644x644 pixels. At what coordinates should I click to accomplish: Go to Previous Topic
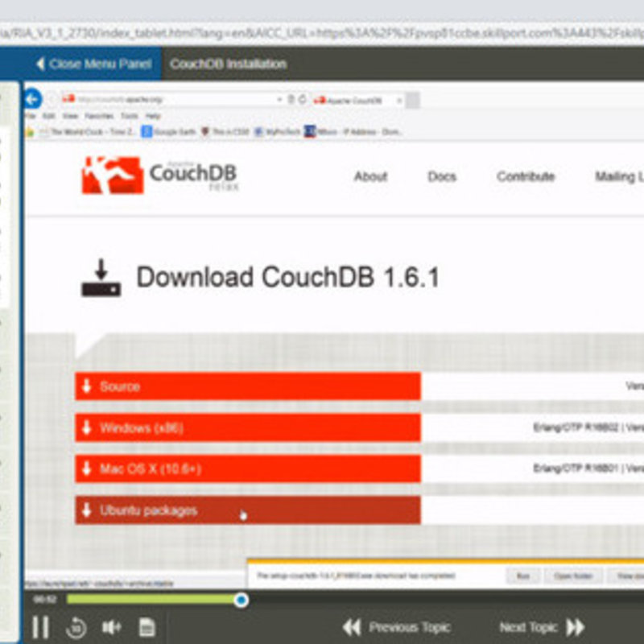(x=397, y=628)
